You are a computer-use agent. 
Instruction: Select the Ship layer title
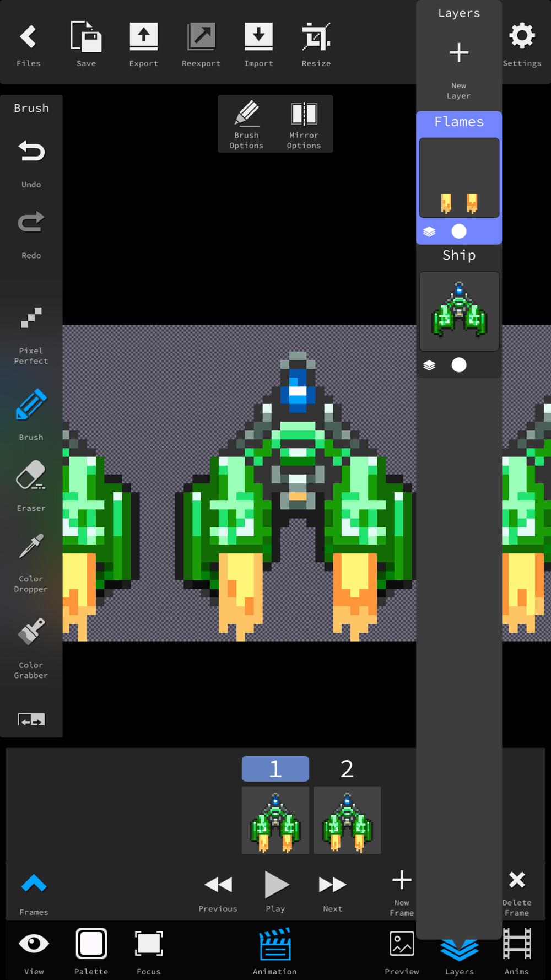point(459,255)
